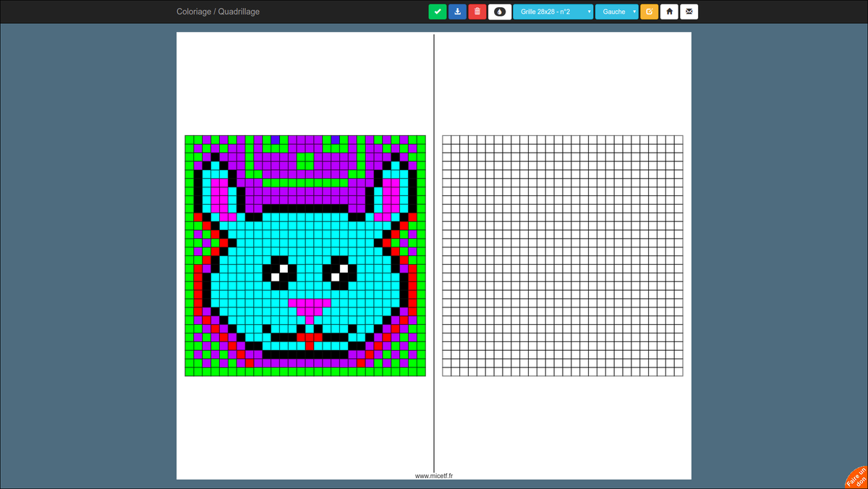This screenshot has width=868, height=489.
Task: Click the orange edit pencil button
Action: click(x=650, y=12)
